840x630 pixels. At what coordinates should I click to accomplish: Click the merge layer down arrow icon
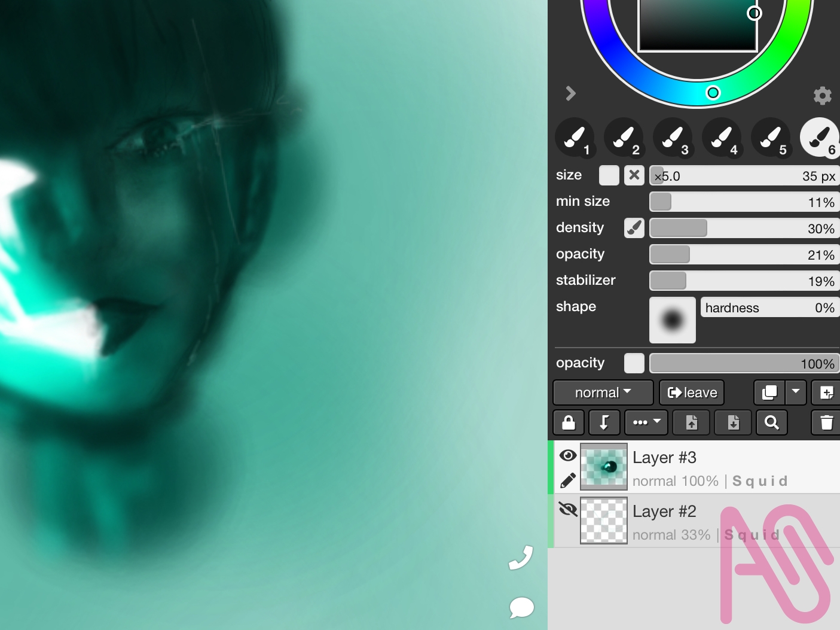[604, 423]
